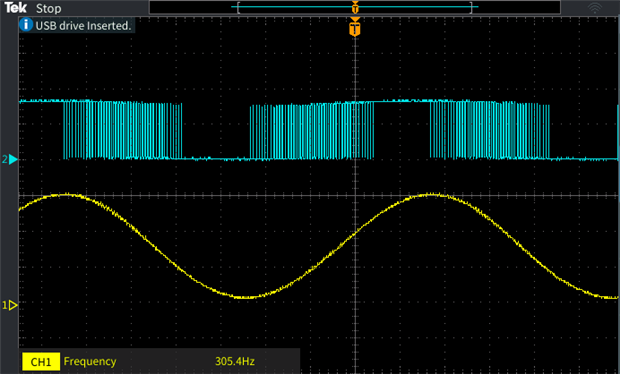Click the wireless status icon top right
This screenshot has height=374, width=620.
pyautogui.click(x=595, y=8)
